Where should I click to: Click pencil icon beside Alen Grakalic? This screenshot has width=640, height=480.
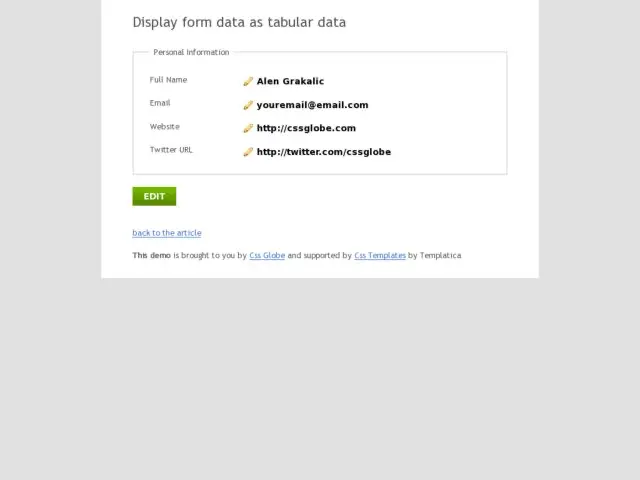click(248, 81)
